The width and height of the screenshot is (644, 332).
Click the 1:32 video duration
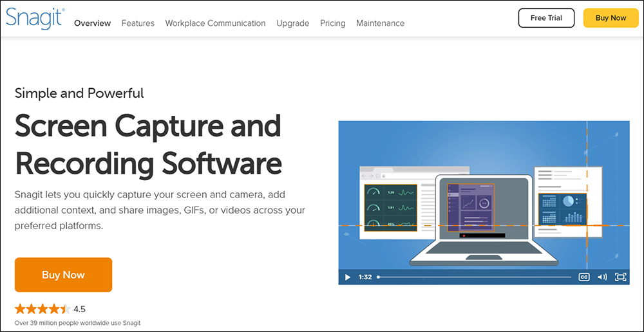pos(365,277)
